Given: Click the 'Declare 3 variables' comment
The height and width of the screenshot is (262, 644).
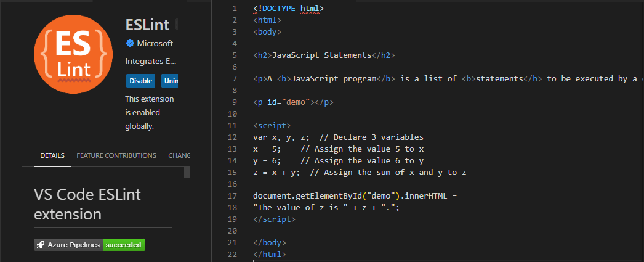Looking at the screenshot, I should tap(371, 137).
